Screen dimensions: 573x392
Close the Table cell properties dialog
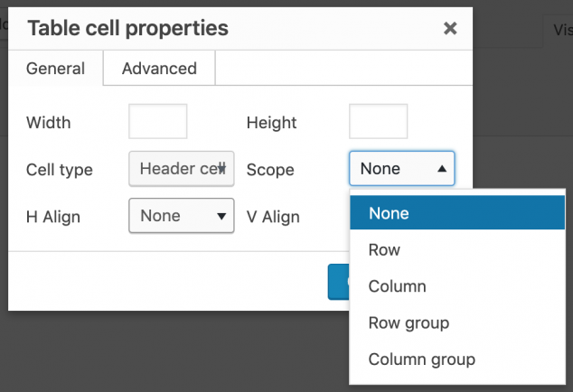[x=450, y=29]
